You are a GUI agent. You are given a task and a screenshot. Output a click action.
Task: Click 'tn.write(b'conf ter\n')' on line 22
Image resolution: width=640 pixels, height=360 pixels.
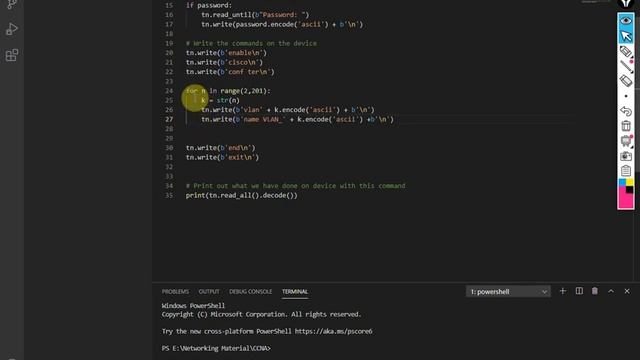pyautogui.click(x=230, y=71)
